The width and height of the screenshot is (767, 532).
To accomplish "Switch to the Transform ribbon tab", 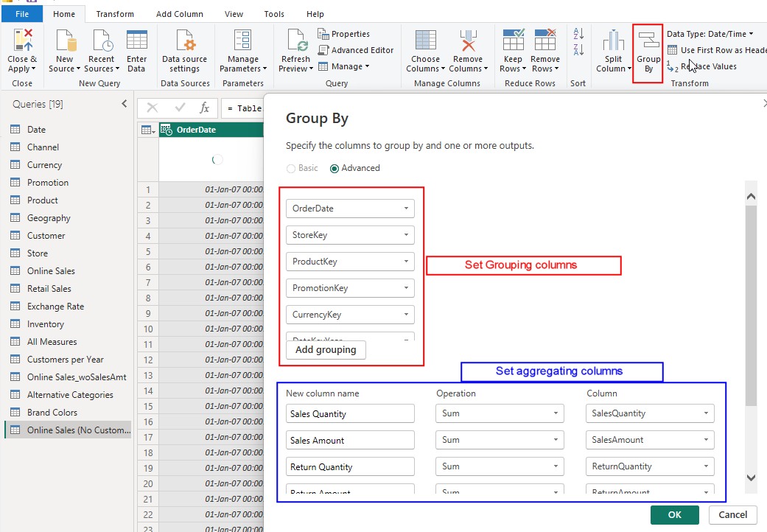I will [115, 14].
